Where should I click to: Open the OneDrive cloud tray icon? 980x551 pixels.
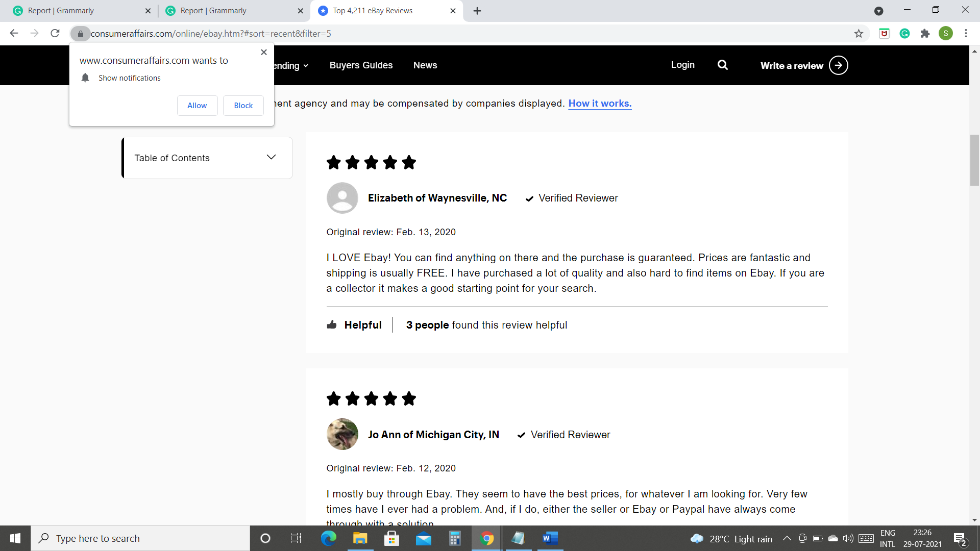point(833,538)
